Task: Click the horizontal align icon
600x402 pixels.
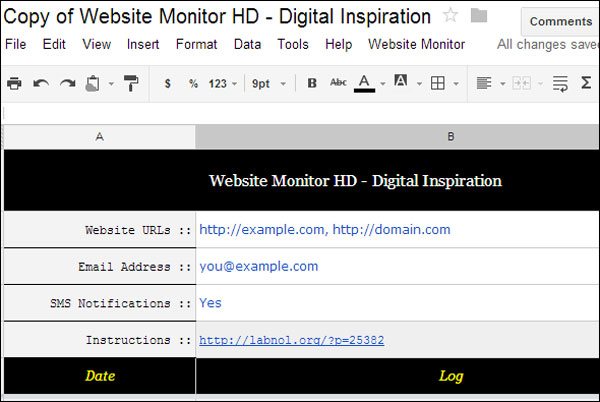Action: point(484,83)
